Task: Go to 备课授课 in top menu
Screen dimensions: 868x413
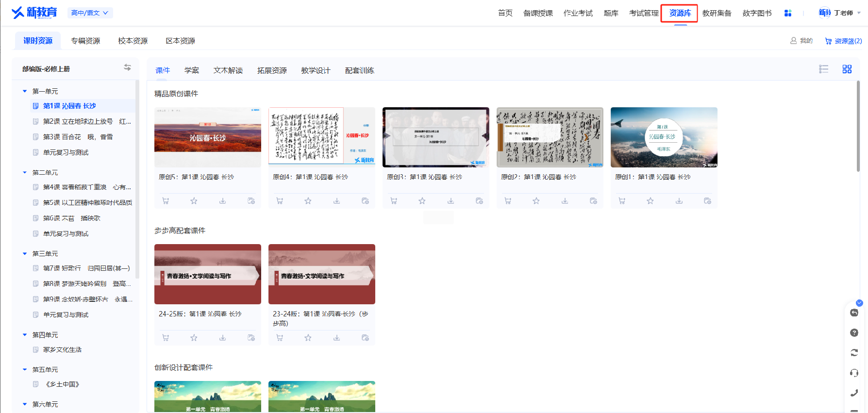Action: click(538, 13)
